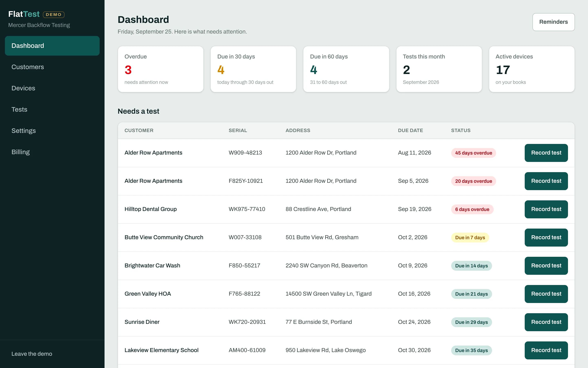Click the FlatTest logo
The width and height of the screenshot is (588, 368).
(24, 14)
